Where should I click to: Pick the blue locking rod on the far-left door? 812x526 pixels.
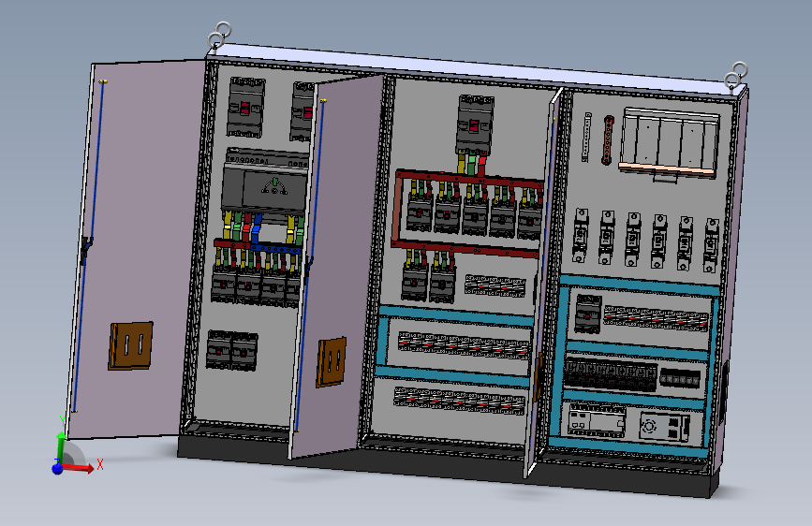tap(89, 246)
